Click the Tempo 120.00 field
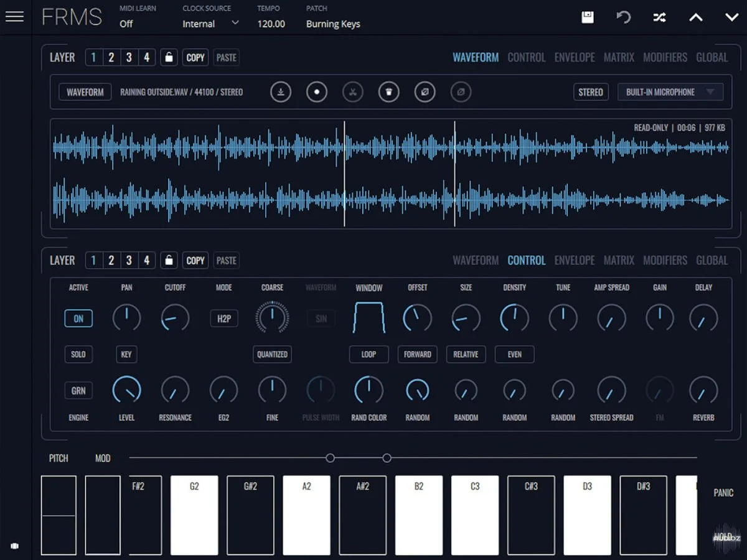 click(x=271, y=24)
